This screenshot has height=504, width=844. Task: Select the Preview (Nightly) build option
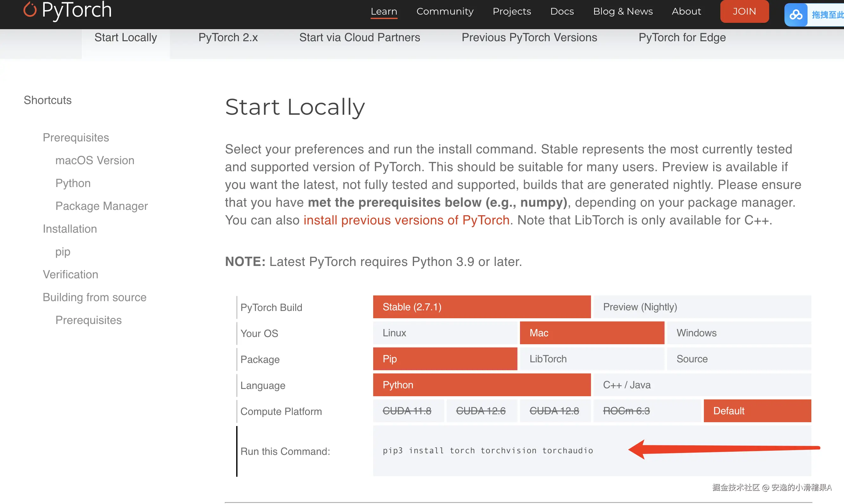tap(702, 307)
